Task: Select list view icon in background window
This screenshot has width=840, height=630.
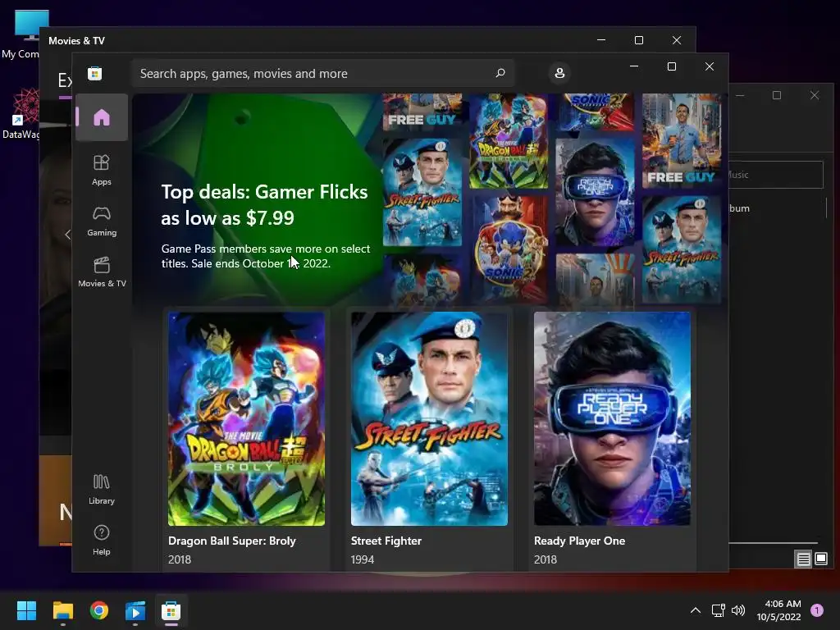Action: 803,559
